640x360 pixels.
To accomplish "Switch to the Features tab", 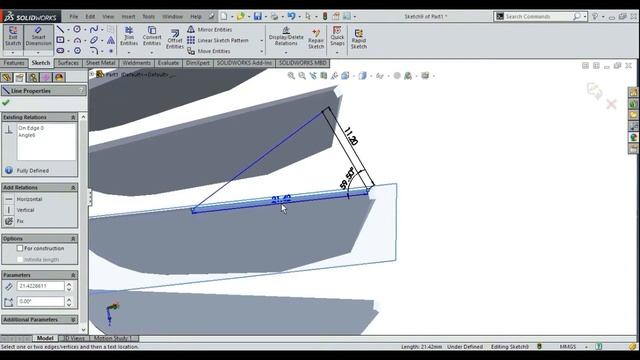I will [x=14, y=63].
